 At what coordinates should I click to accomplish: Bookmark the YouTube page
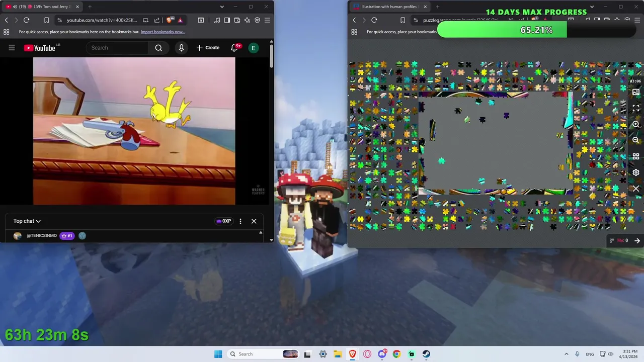pyautogui.click(x=46, y=20)
